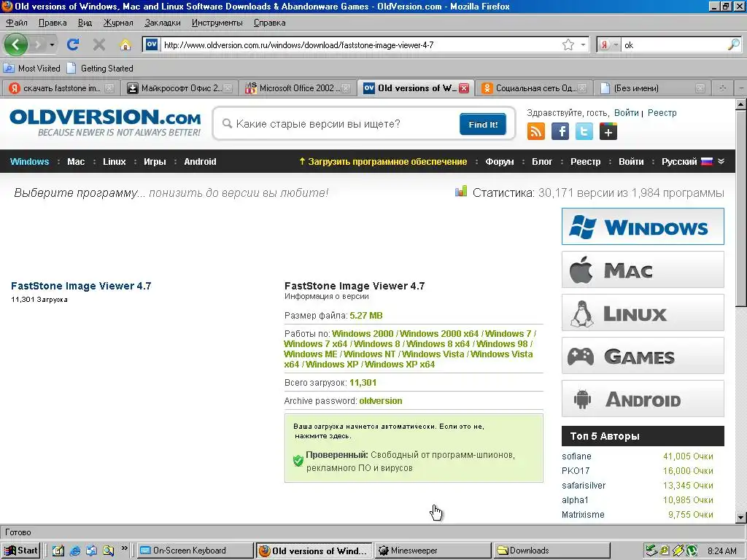Go back with the green Back arrow
747x560 pixels.
click(x=16, y=44)
